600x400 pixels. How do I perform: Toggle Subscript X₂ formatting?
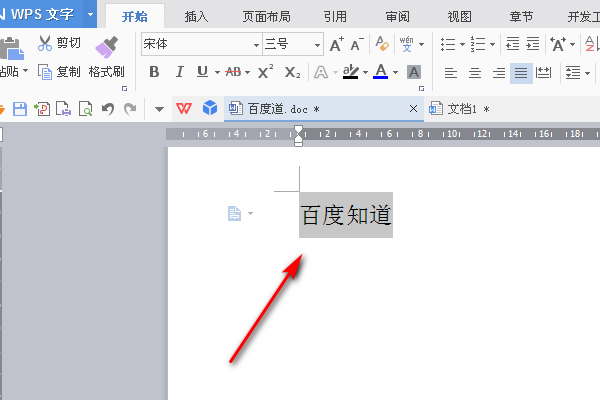pos(292,72)
